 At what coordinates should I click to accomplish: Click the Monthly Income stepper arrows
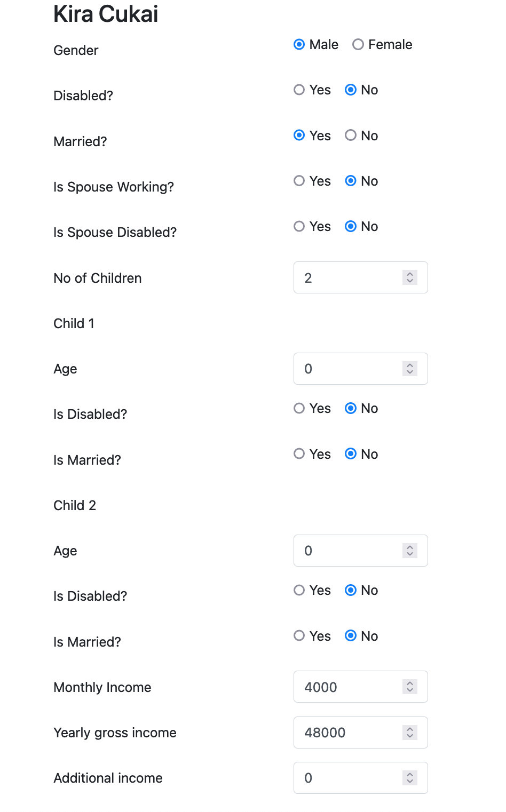click(410, 687)
